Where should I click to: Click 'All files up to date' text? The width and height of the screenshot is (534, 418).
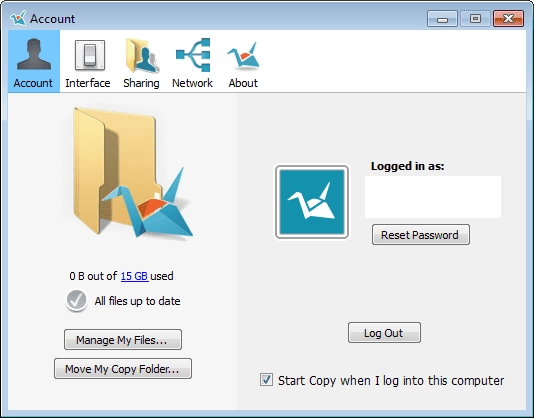coord(138,301)
